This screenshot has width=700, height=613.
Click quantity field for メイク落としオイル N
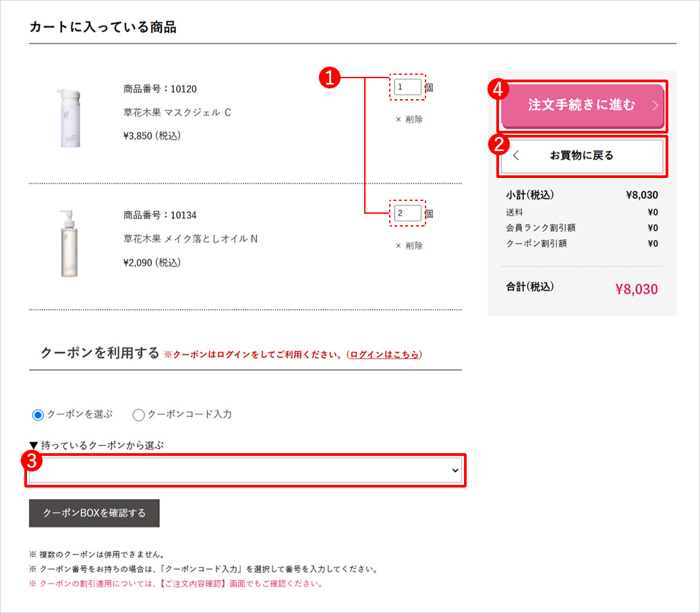click(x=408, y=213)
